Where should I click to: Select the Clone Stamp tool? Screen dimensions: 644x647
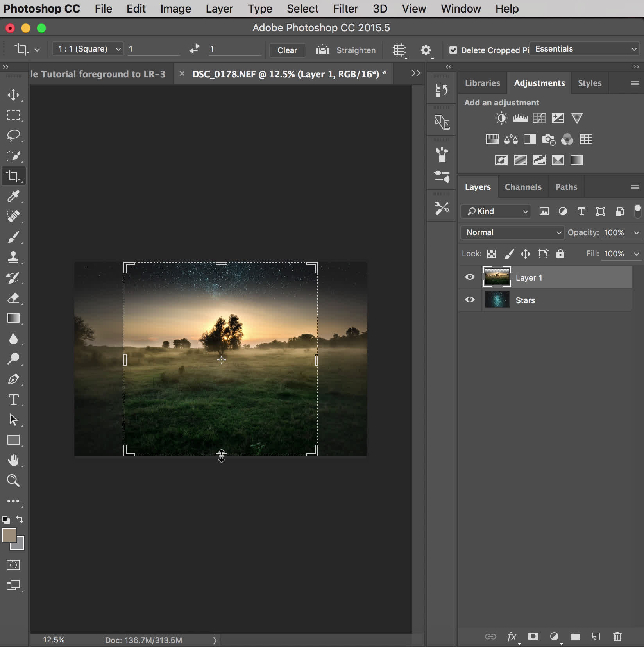(x=13, y=257)
